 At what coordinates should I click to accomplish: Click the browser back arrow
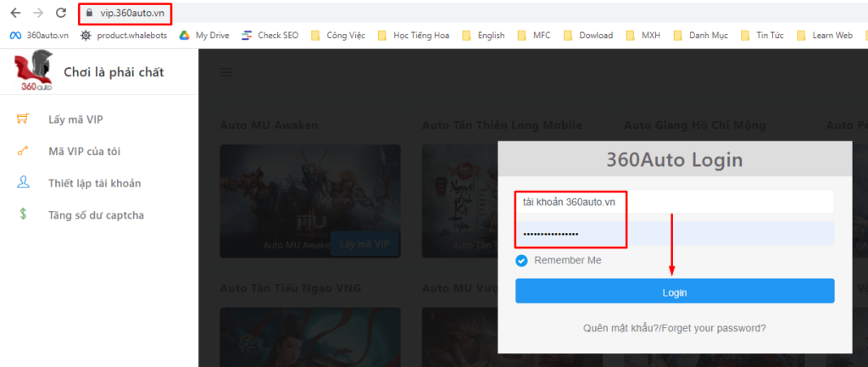[16, 13]
